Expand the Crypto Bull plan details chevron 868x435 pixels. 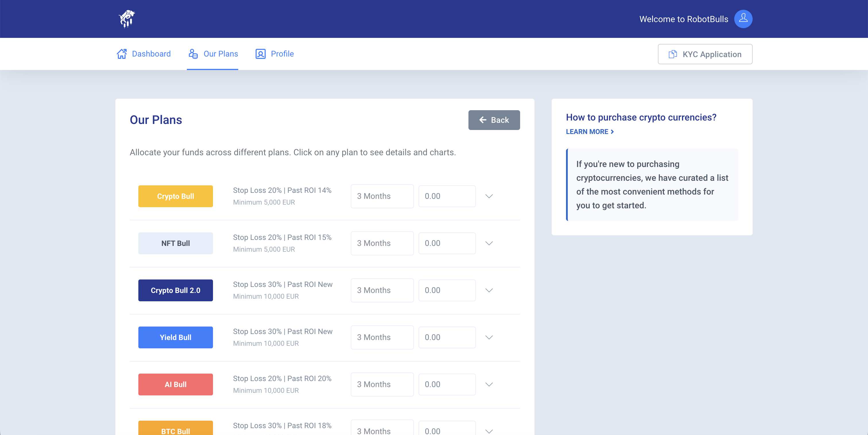click(x=489, y=196)
